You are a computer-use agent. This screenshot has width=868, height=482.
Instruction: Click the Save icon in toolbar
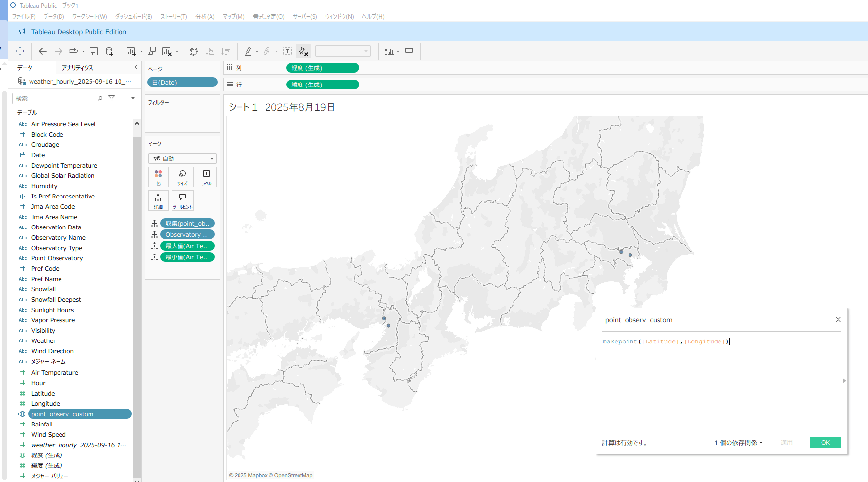coord(94,51)
